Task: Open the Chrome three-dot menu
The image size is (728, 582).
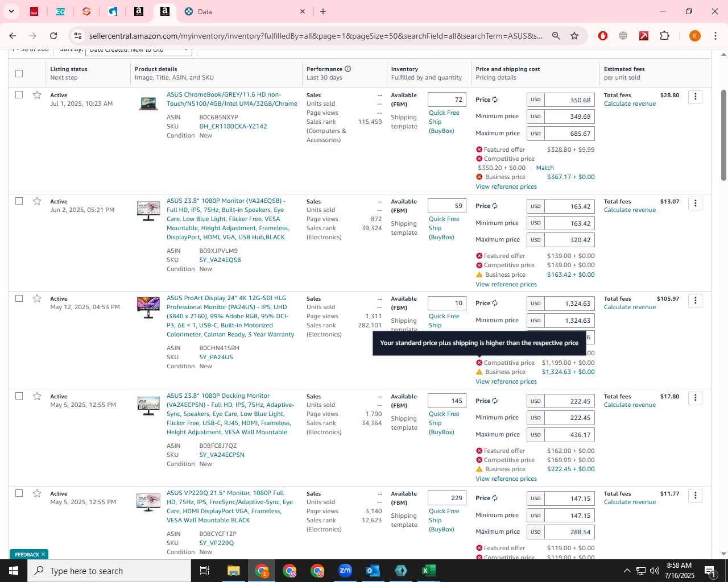Action: click(x=715, y=36)
